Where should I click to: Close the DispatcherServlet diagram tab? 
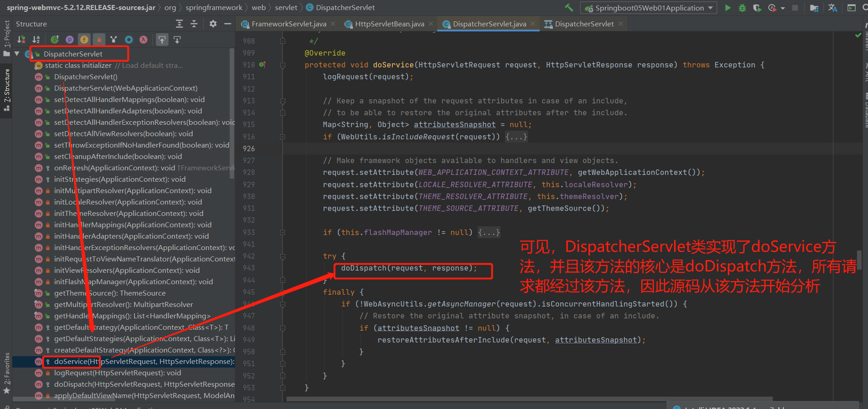[x=620, y=24]
